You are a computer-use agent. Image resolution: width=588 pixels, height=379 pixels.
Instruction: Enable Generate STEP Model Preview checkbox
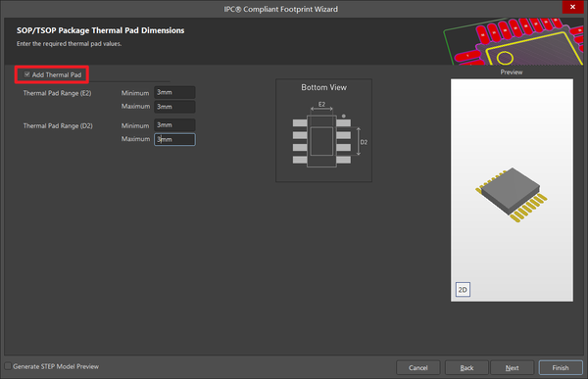pos(8,366)
